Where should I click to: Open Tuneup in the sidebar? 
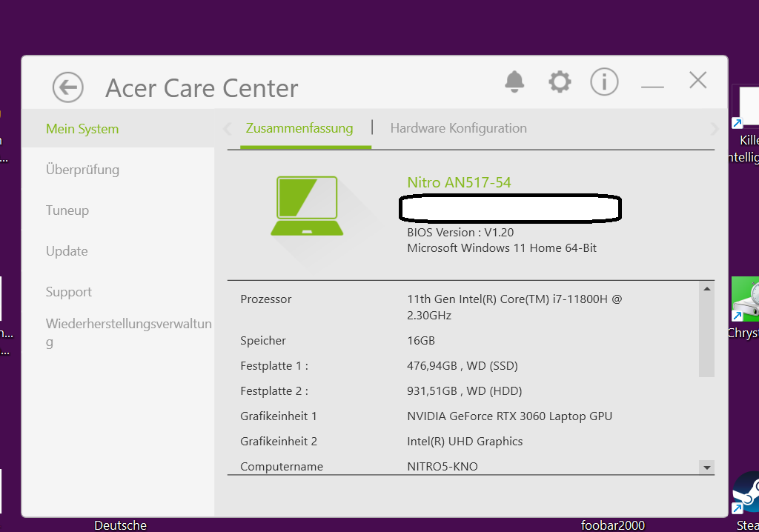point(67,210)
